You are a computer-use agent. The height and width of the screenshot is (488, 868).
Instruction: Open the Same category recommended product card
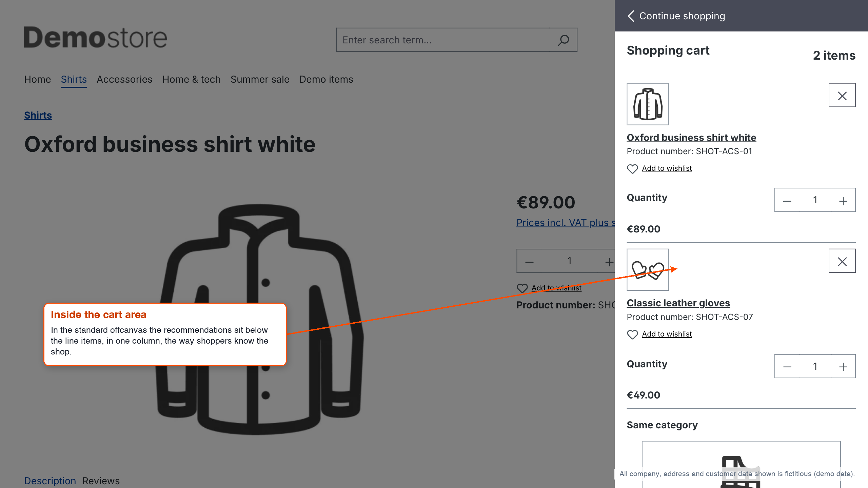click(x=741, y=465)
